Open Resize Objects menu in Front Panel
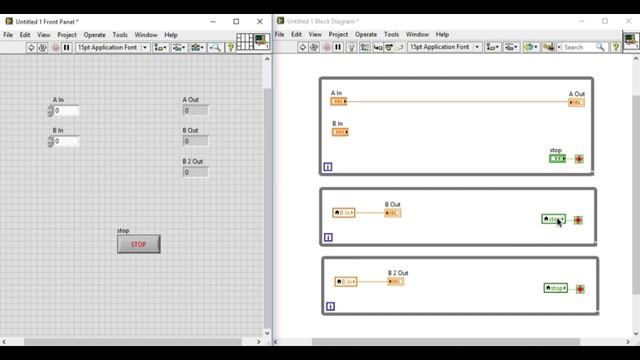The height and width of the screenshot is (360, 640). click(198, 48)
